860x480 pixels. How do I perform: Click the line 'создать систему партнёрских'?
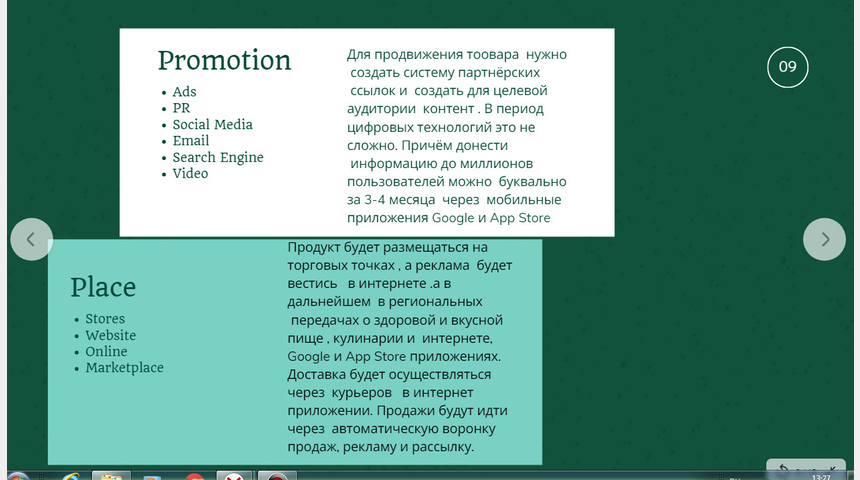(x=445, y=72)
